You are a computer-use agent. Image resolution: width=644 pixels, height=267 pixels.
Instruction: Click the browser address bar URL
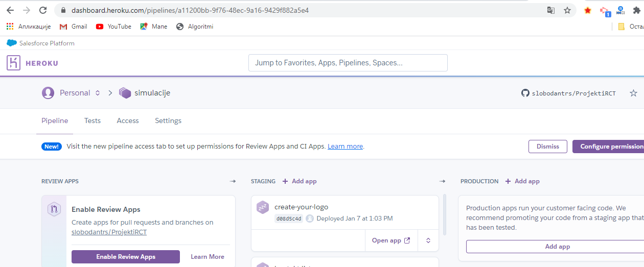[190, 10]
